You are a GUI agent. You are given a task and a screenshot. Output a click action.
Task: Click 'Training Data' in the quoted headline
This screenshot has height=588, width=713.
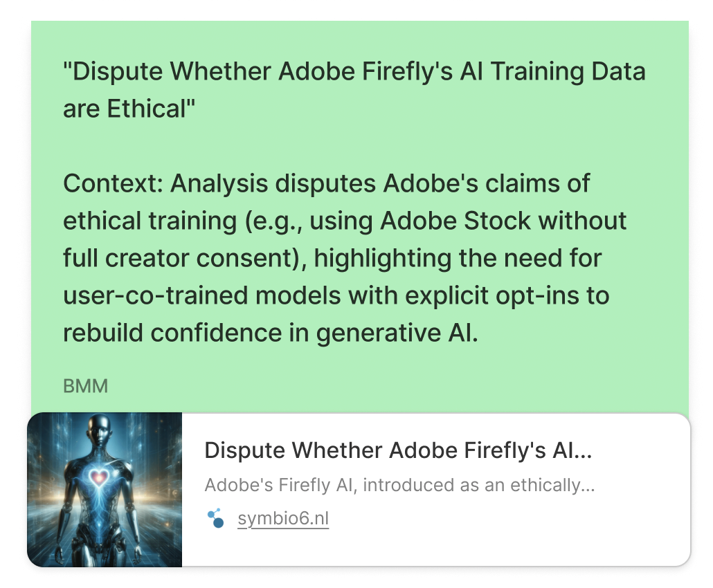point(568,72)
